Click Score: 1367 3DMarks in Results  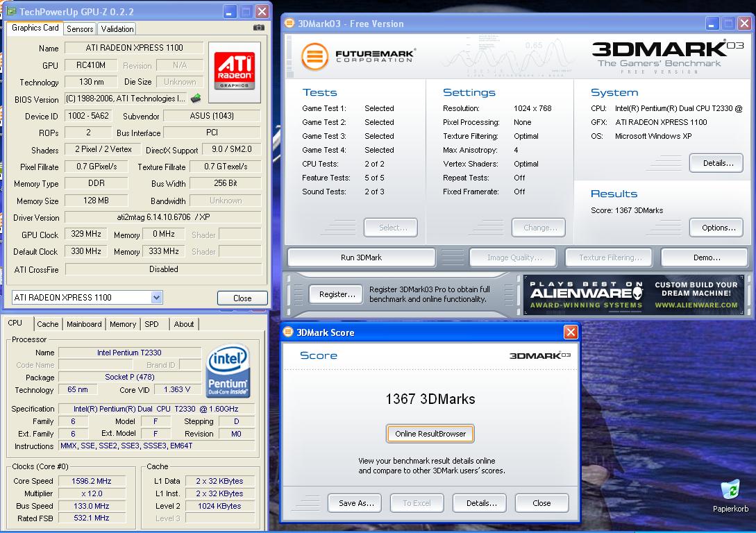(x=627, y=210)
